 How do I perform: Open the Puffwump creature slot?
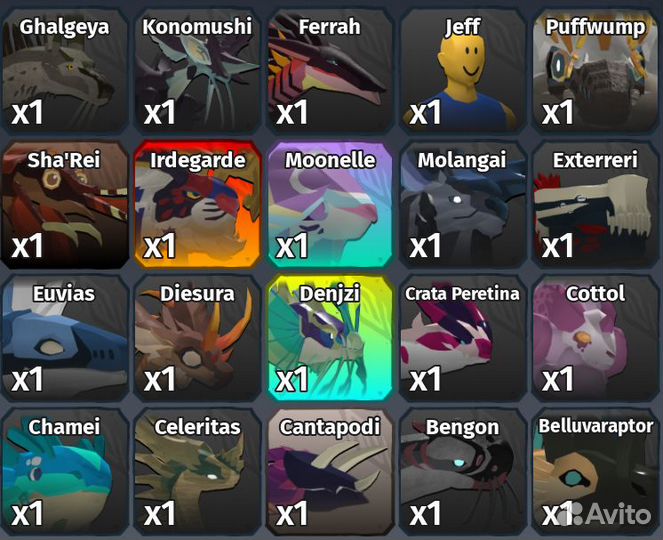[595, 71]
